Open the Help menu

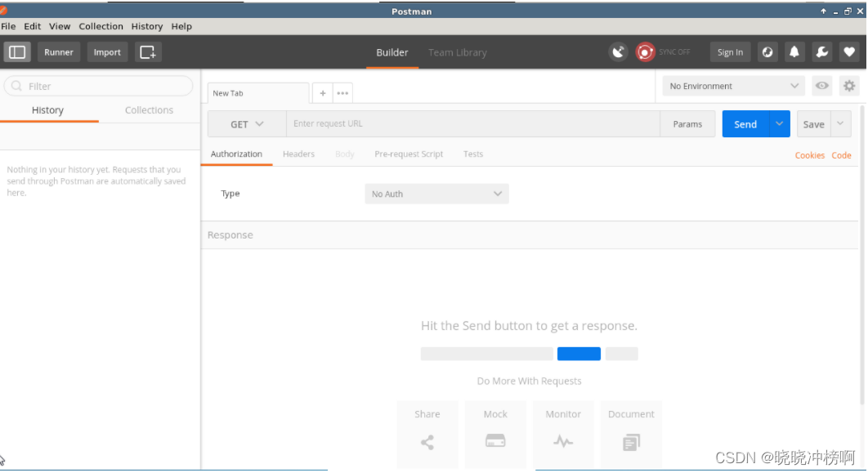(x=181, y=26)
